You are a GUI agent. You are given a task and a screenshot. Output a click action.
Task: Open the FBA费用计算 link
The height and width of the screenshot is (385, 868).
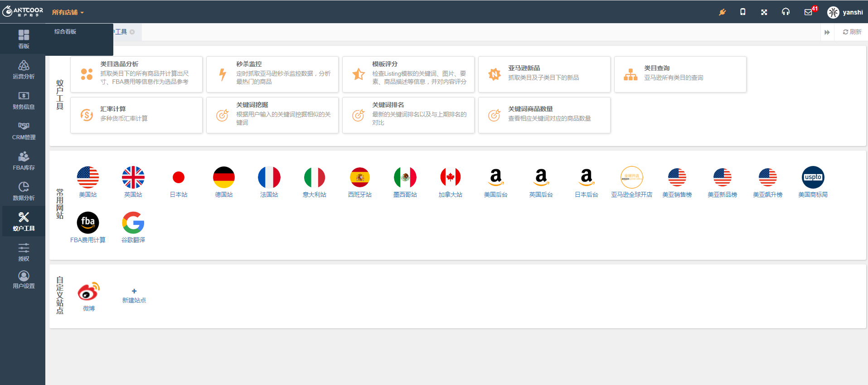[x=88, y=227]
